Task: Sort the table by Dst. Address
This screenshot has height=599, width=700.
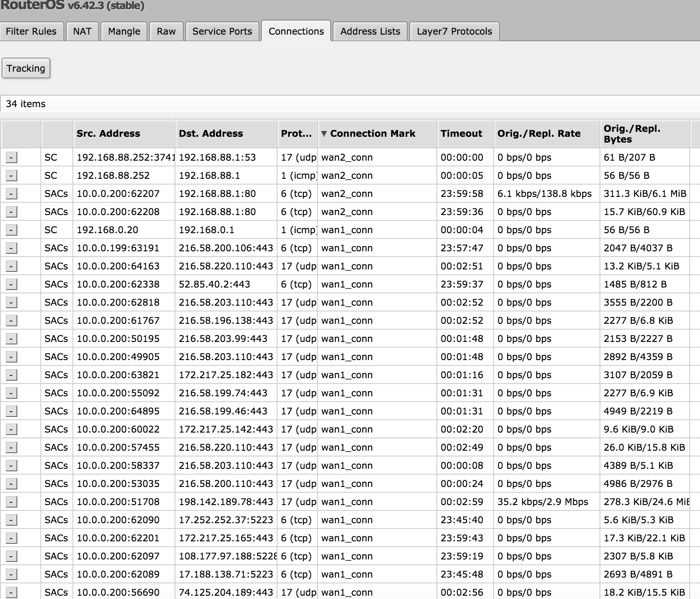Action: pos(211,133)
